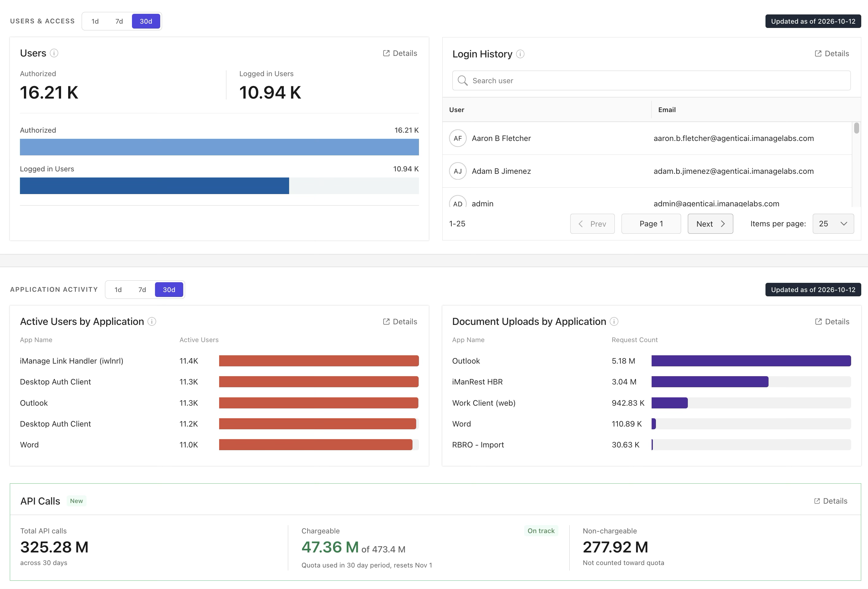The image size is (868, 589).
Task: Set Application Activity range to 7d
Action: coord(142,290)
